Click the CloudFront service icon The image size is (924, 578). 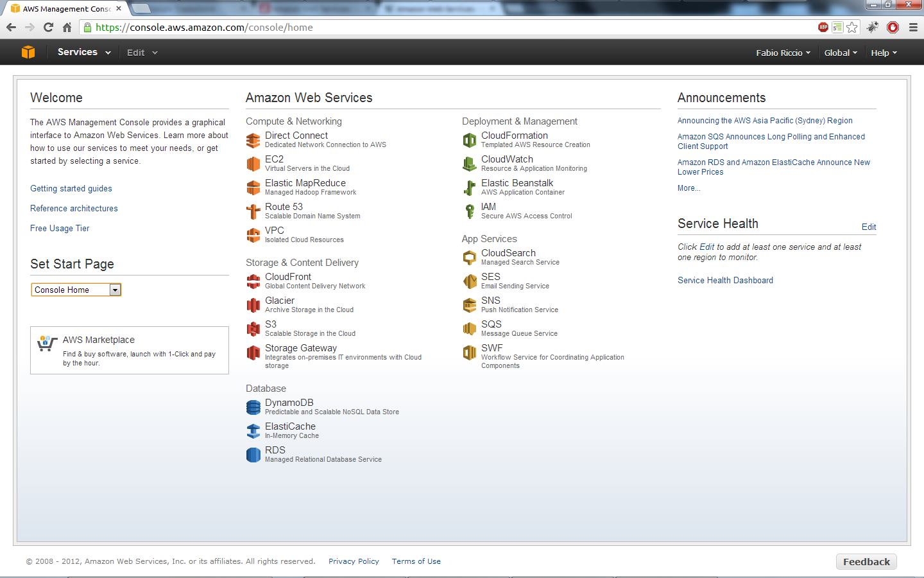click(253, 281)
